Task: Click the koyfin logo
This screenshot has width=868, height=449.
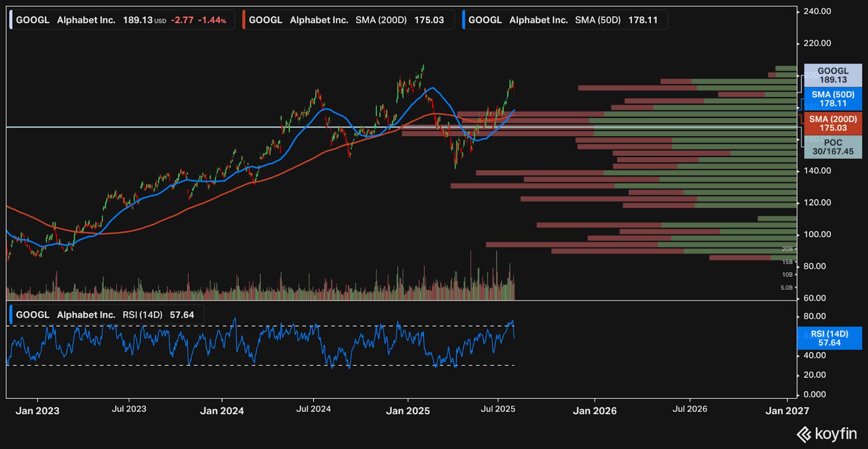Action: pos(826,434)
